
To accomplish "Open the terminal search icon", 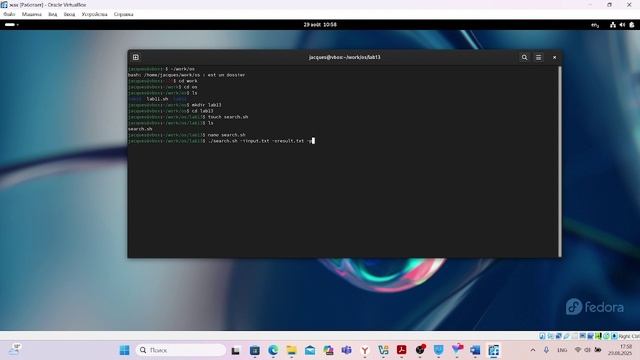I will click(524, 58).
